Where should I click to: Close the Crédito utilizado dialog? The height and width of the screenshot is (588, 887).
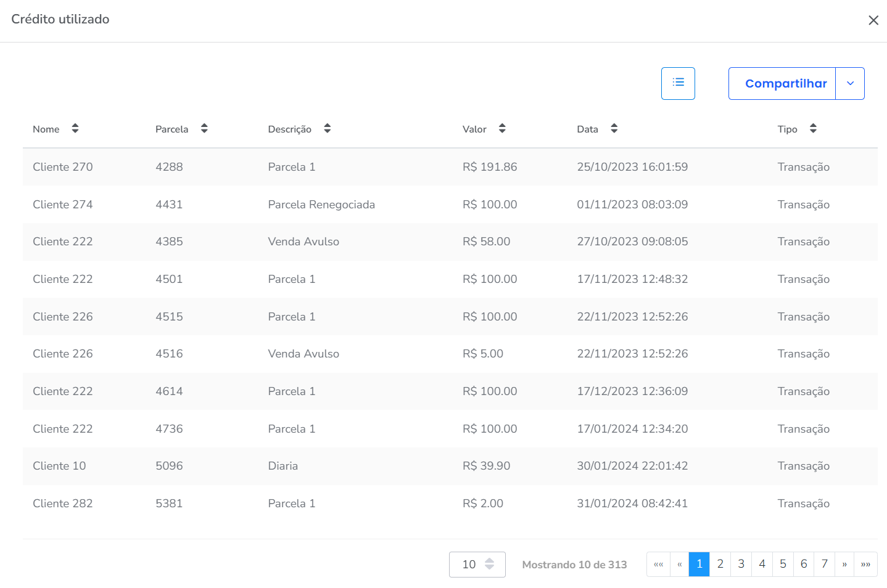click(x=873, y=20)
